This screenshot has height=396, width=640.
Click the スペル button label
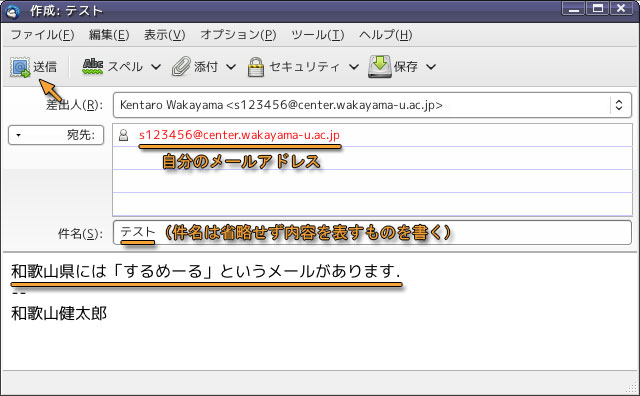[125, 67]
